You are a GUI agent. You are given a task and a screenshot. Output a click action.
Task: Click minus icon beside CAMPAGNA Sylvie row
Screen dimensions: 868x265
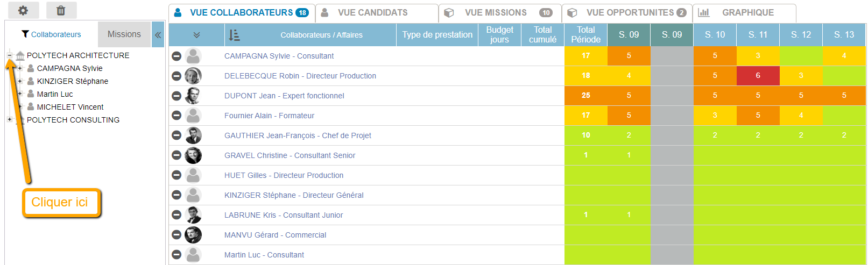click(176, 56)
